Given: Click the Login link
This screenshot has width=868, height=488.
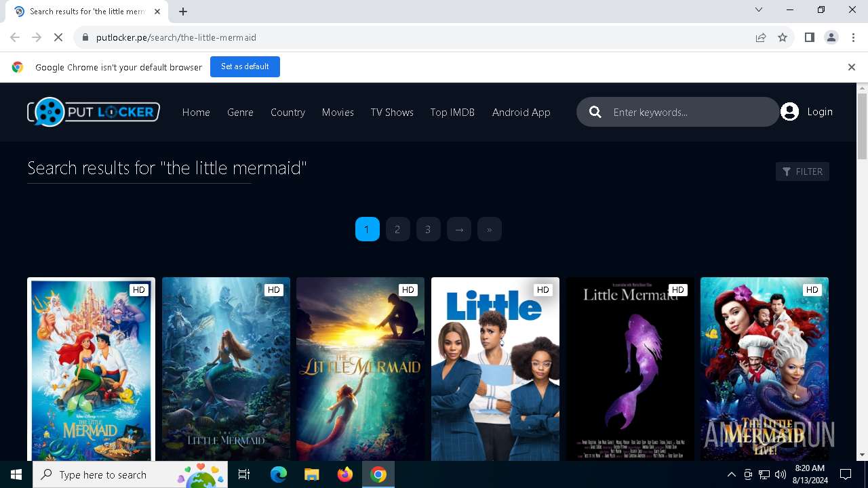Looking at the screenshot, I should click(820, 112).
